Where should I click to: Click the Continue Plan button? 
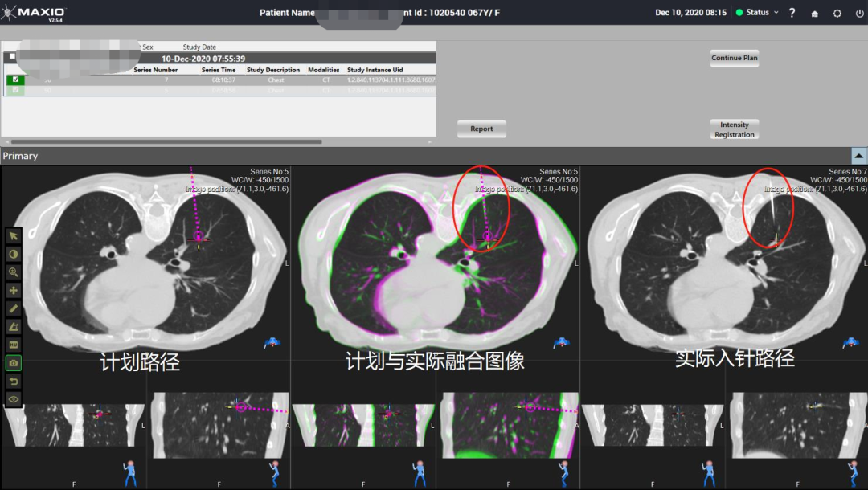coord(735,58)
